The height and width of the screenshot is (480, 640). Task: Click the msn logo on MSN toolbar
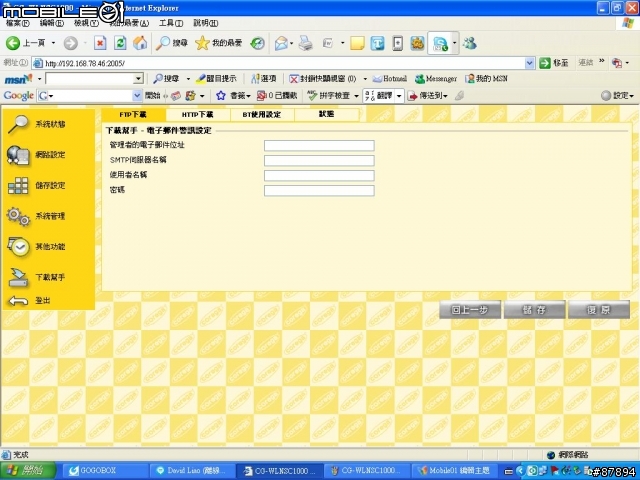point(18,79)
